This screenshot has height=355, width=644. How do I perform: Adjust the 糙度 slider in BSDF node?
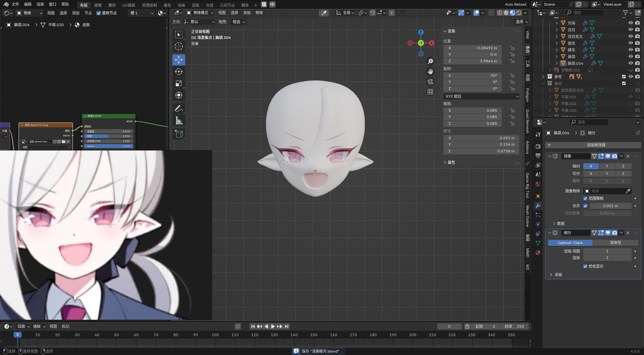(x=108, y=136)
